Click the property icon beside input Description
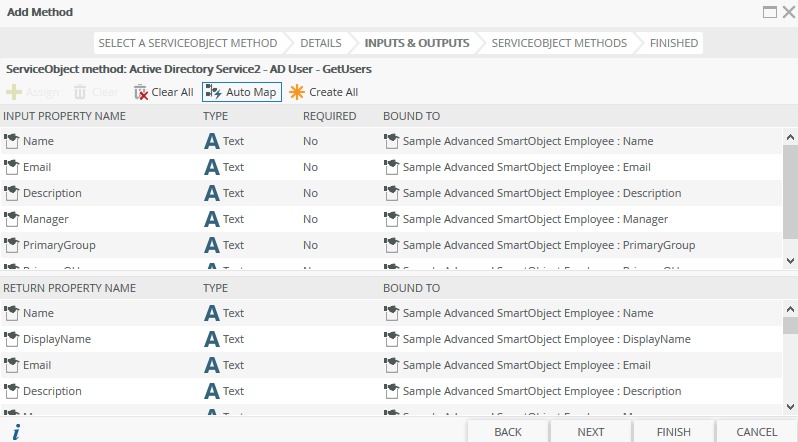Viewport: 798px width, 442px height. tap(11, 193)
